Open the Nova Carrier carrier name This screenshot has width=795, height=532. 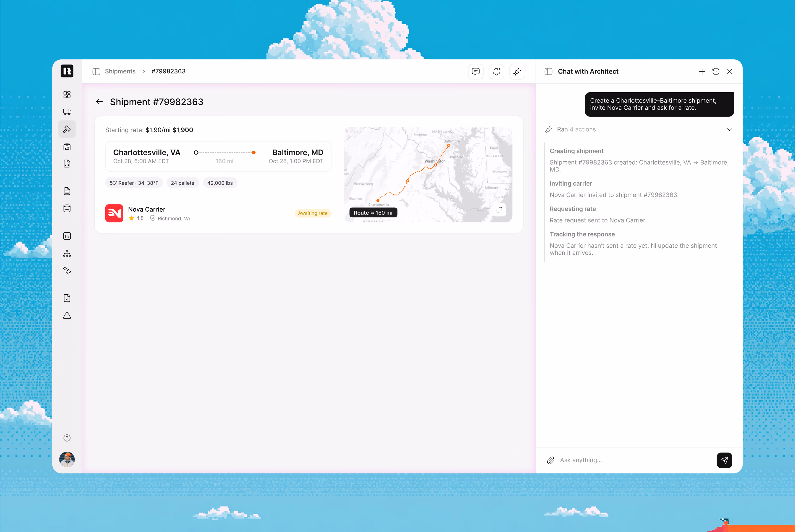click(147, 209)
